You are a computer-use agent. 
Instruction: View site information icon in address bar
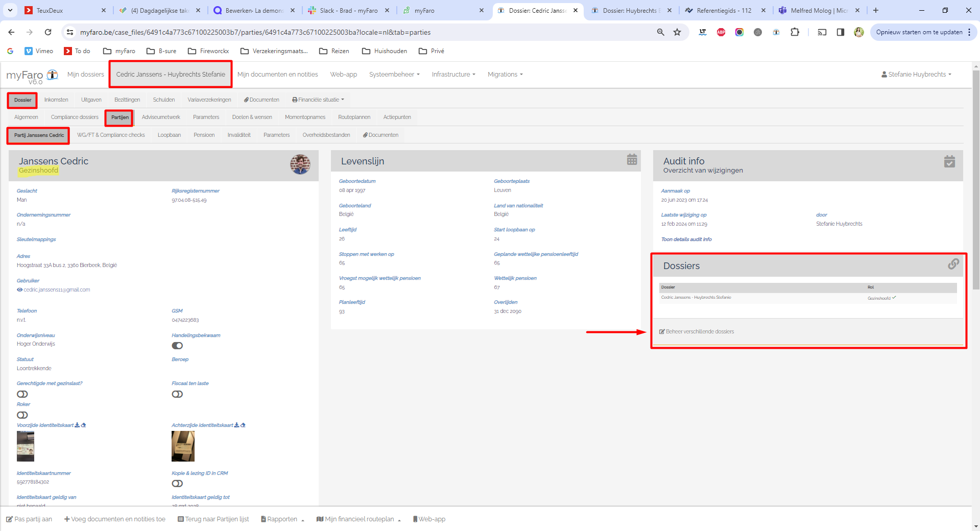coord(70,32)
